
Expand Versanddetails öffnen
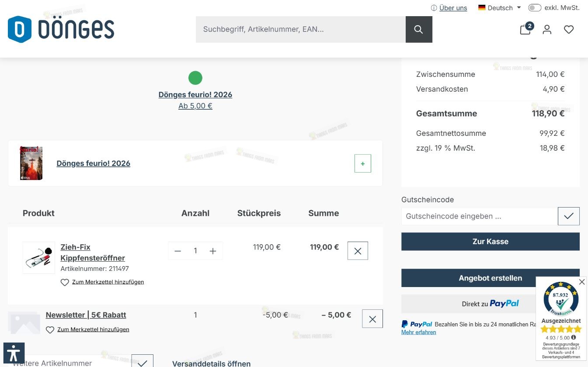tap(212, 364)
